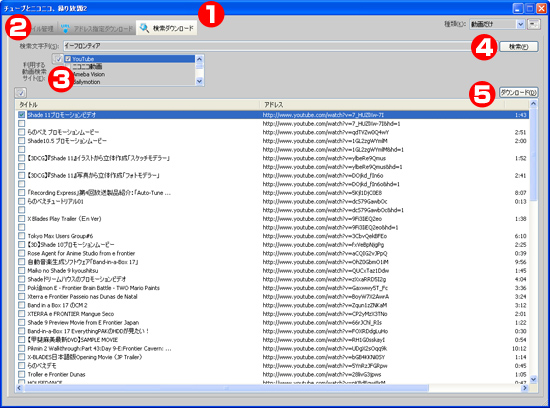Select Pikmin 2 Walkthrough Part 43 title

(100, 348)
